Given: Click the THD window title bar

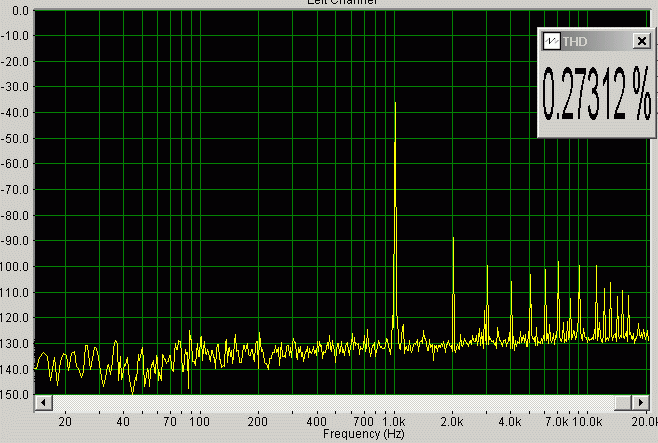Looking at the screenshot, I should point(596,41).
